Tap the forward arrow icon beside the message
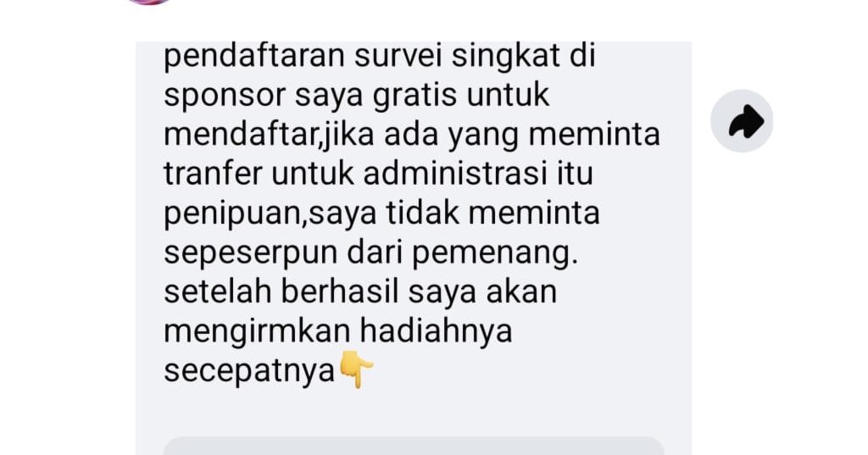 point(742,121)
